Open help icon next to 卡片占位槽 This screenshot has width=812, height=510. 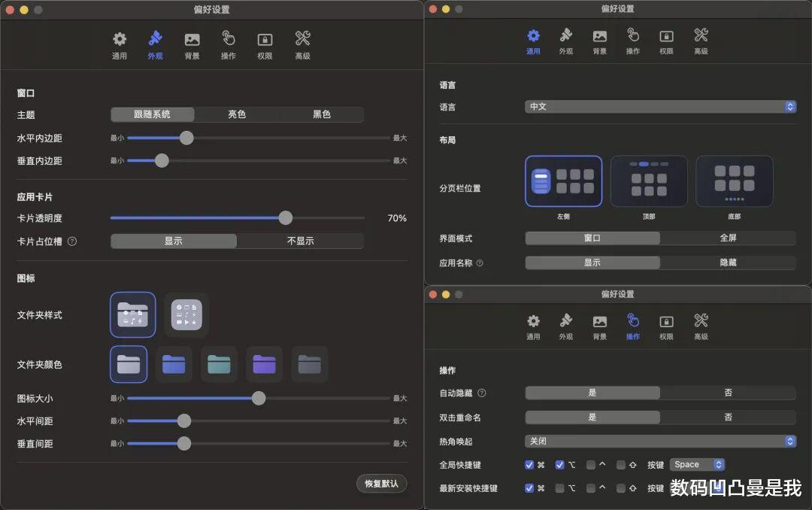72,241
